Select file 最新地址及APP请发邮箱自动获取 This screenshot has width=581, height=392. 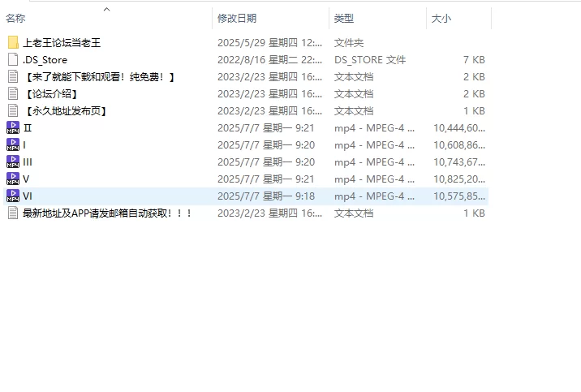pos(107,213)
